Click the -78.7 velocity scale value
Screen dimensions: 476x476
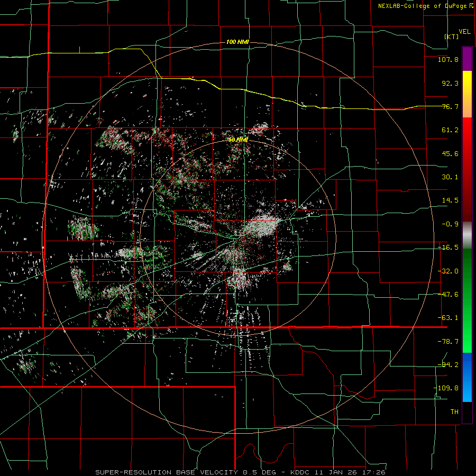click(x=448, y=342)
